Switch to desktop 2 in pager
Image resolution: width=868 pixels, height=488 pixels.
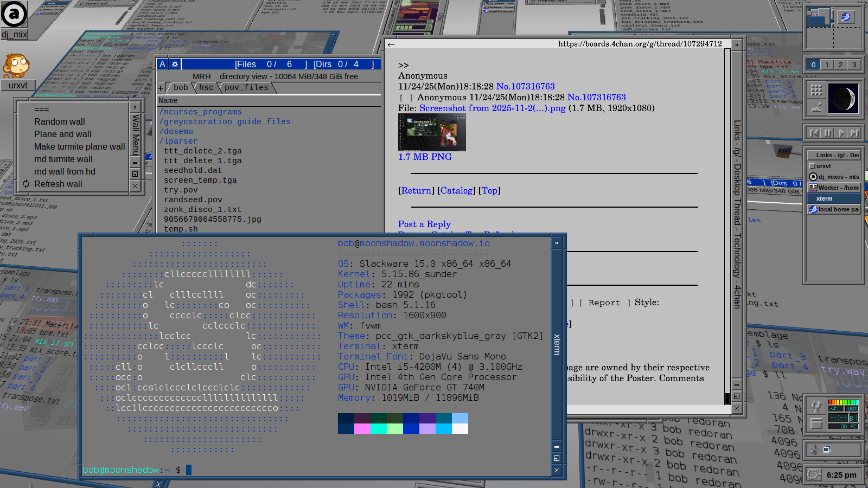pyautogui.click(x=840, y=65)
